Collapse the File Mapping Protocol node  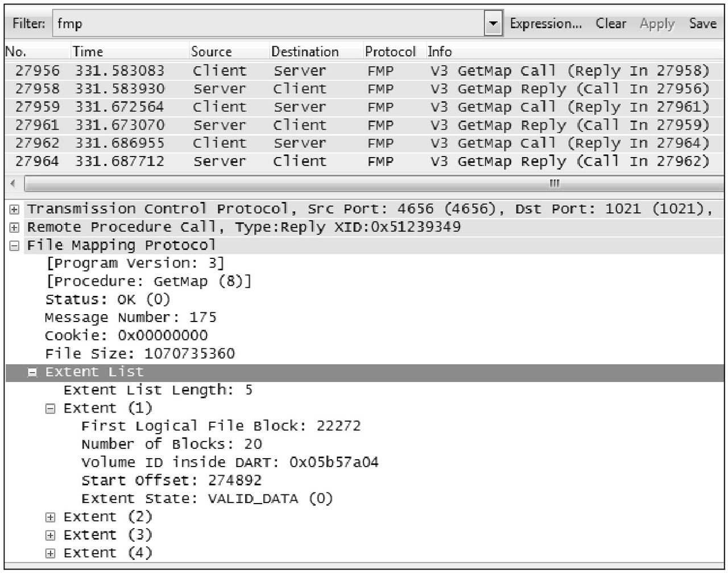tap(14, 246)
